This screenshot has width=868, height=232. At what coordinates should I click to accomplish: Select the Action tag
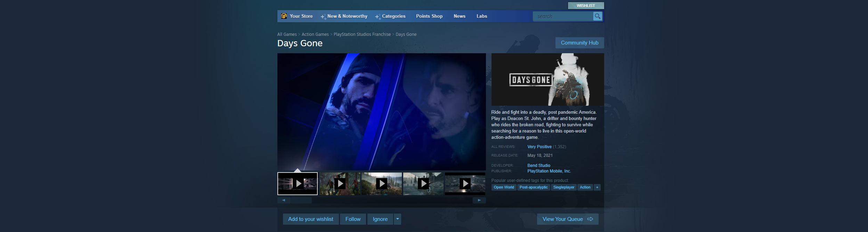[585, 187]
